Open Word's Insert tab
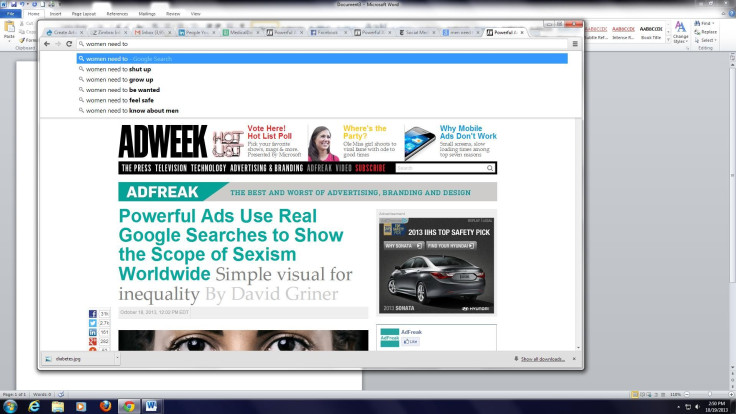The height and width of the screenshot is (414, 736). click(55, 14)
